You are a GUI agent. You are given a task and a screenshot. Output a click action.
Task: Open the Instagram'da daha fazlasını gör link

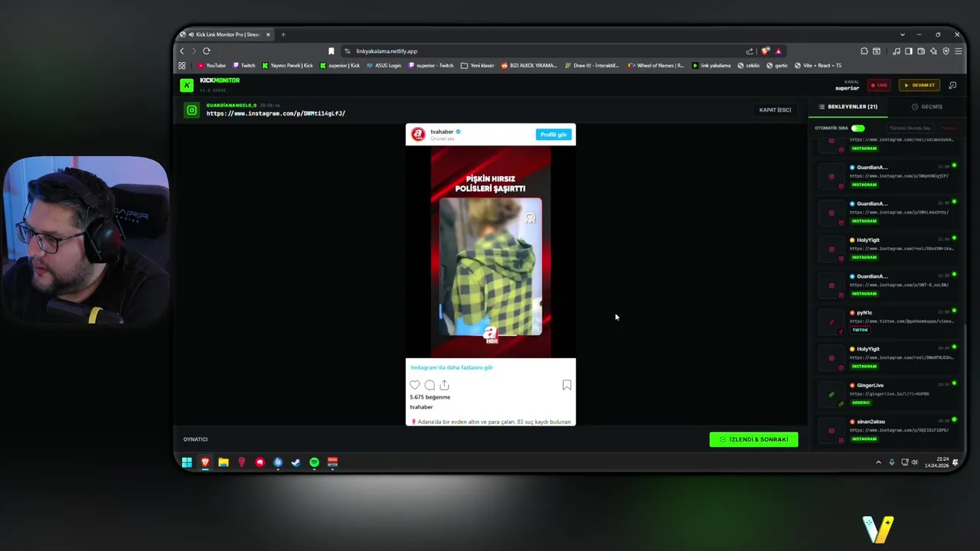[452, 367]
